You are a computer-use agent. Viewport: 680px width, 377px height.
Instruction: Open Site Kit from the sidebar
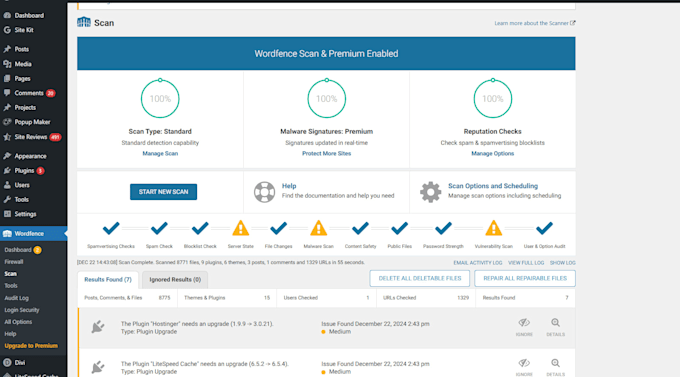tap(24, 30)
